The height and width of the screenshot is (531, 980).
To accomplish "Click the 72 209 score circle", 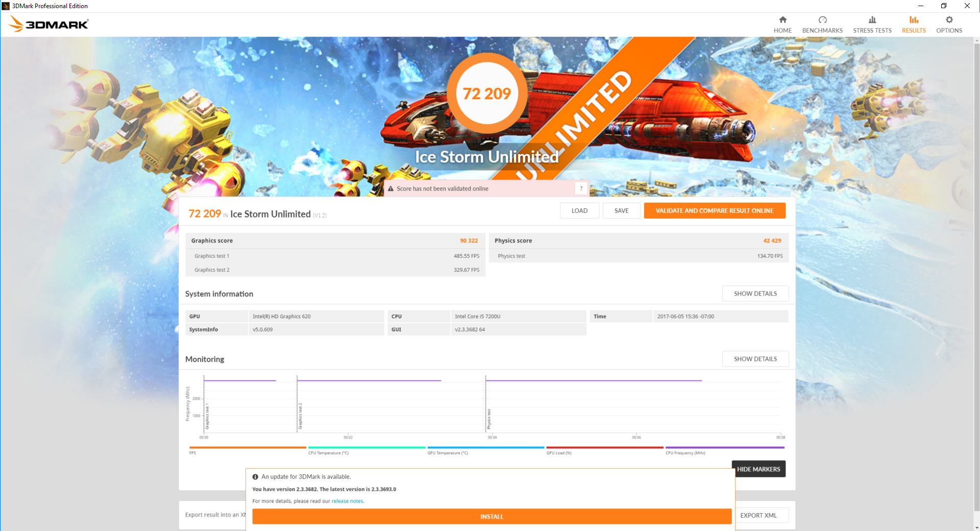I will (x=487, y=93).
